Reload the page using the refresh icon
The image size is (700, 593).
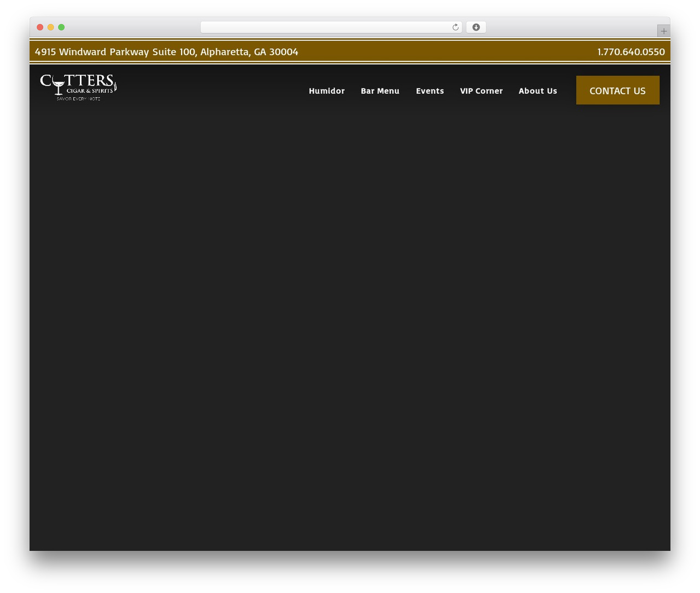coord(455,27)
